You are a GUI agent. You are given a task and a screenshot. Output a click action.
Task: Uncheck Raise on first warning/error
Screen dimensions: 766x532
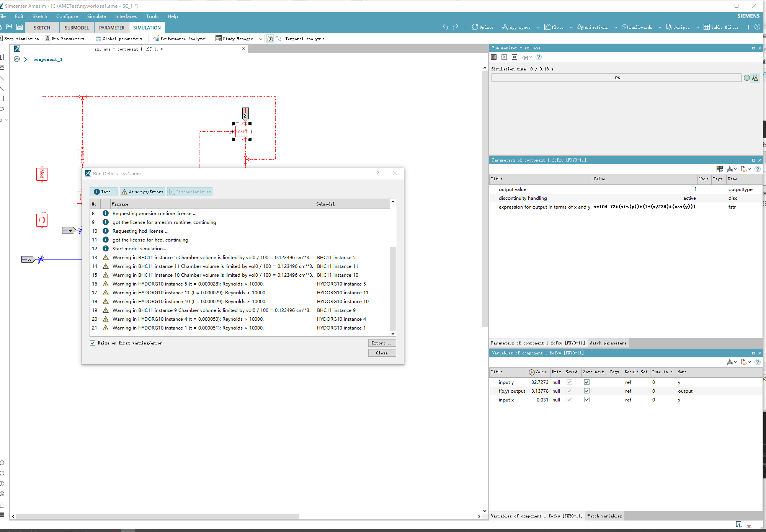93,343
